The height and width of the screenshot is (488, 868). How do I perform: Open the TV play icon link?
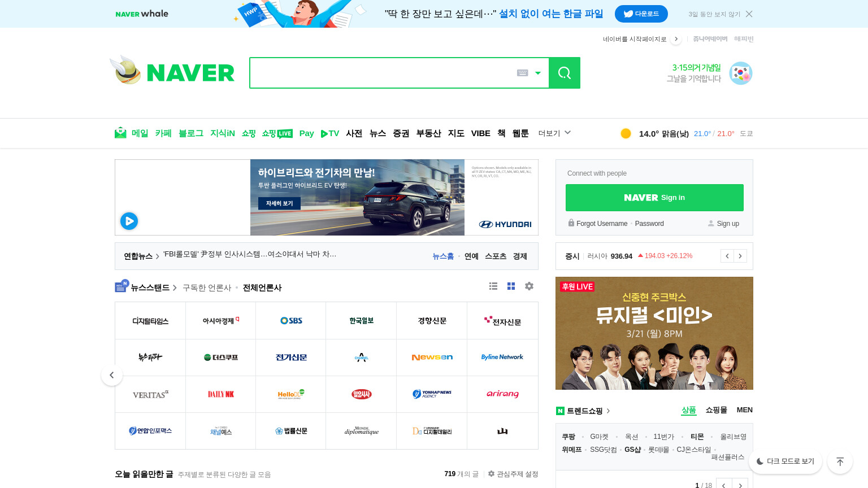(x=330, y=133)
